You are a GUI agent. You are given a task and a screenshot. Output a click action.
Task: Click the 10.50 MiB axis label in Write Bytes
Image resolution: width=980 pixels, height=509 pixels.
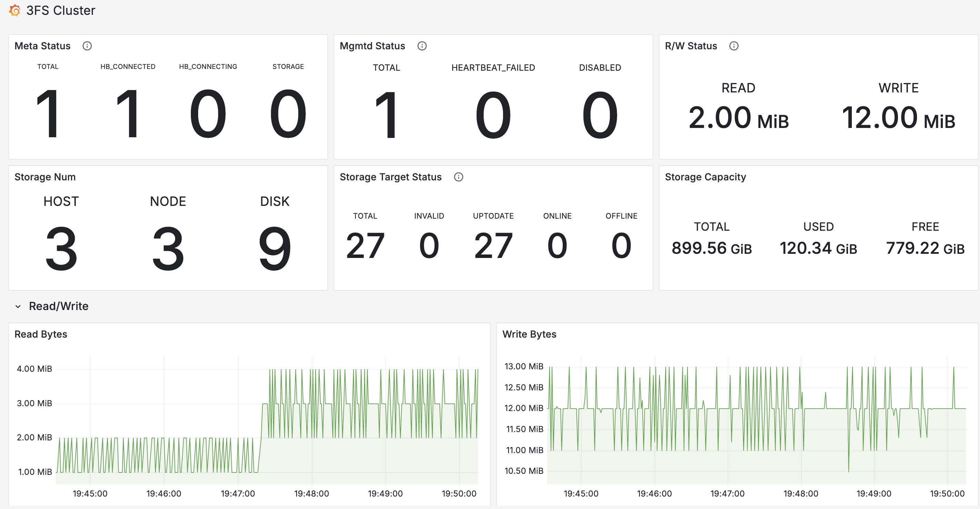[x=523, y=471]
